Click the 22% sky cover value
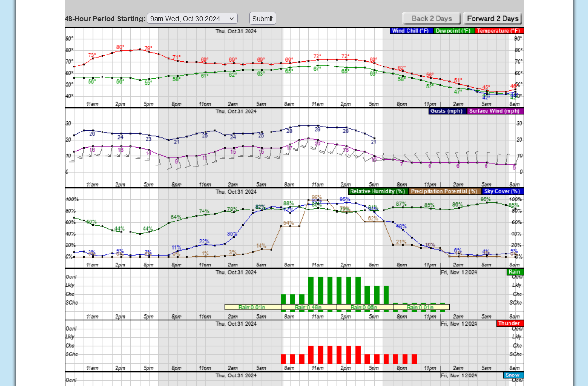This screenshot has width=588, height=386. coord(204,241)
